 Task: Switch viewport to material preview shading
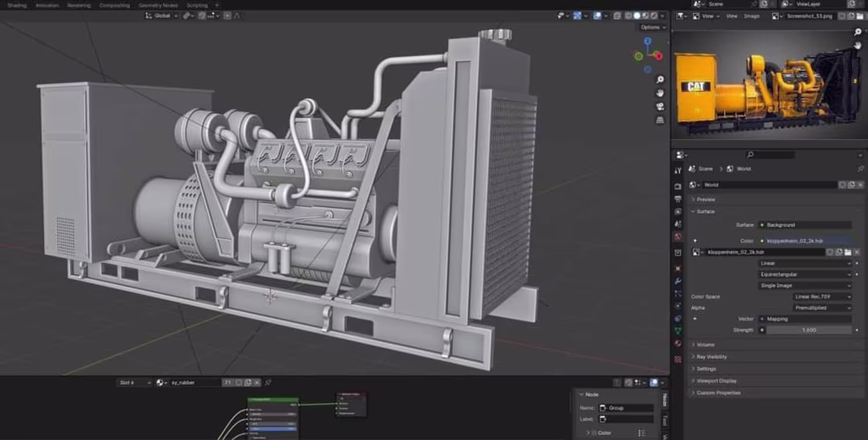pos(645,16)
